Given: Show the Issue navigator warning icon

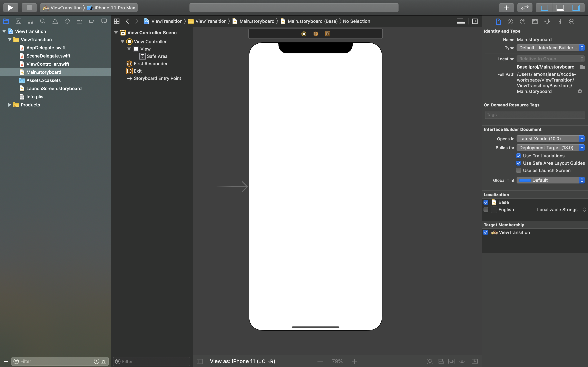Looking at the screenshot, I should click(55, 21).
